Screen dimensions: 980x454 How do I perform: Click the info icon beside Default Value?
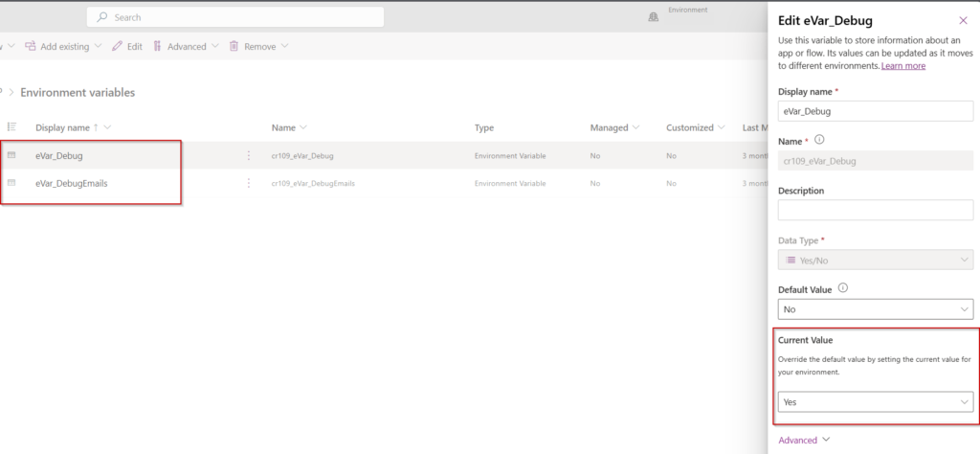[x=842, y=287]
